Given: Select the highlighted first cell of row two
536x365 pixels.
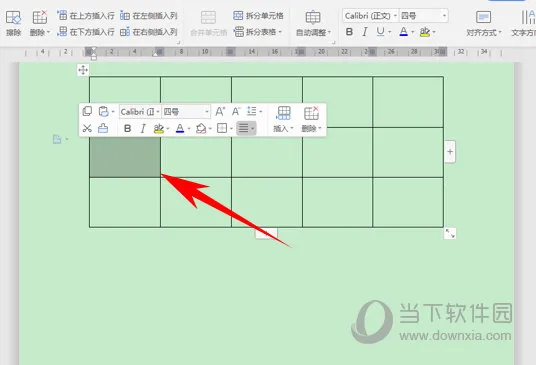Looking at the screenshot, I should tap(125, 157).
